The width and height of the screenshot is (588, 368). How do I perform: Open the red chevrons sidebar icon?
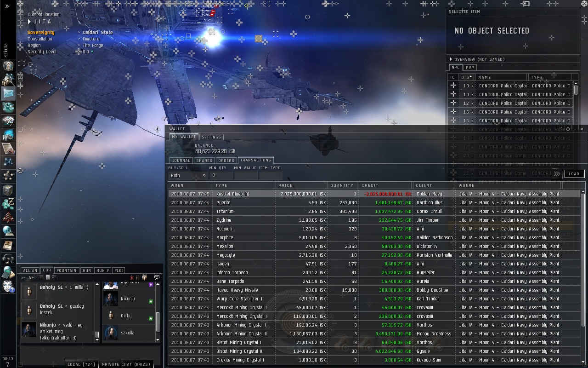tap(8, 217)
